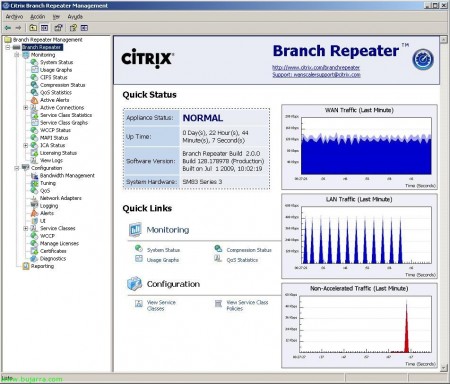Open the citrix.com branchrepeater web link
Viewport: 450px width, 384px height.
[x=316, y=67]
